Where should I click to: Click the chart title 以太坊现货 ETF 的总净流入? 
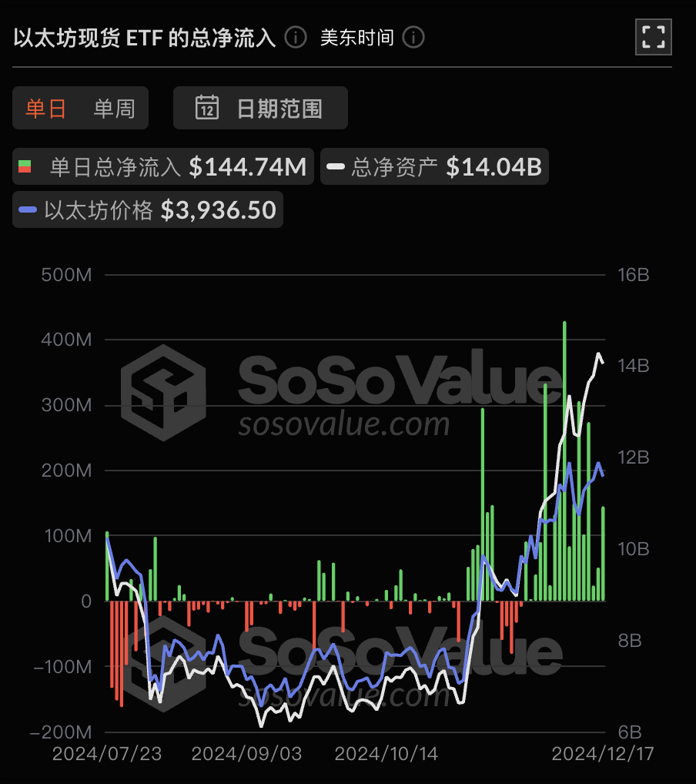pos(145,38)
